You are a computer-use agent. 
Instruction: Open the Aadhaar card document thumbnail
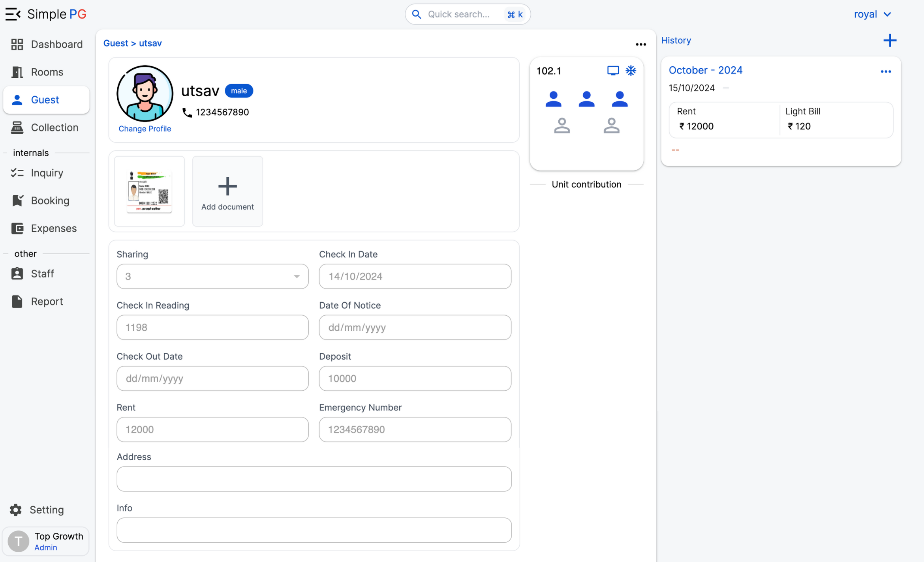[x=149, y=191]
